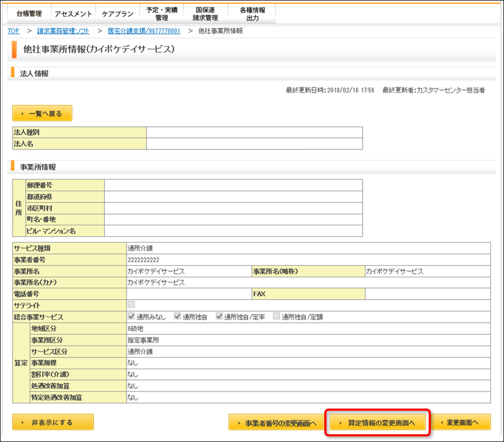The width and height of the screenshot is (504, 442).
Task: Open the 台帳管理 menu tab
Action: pos(29,14)
